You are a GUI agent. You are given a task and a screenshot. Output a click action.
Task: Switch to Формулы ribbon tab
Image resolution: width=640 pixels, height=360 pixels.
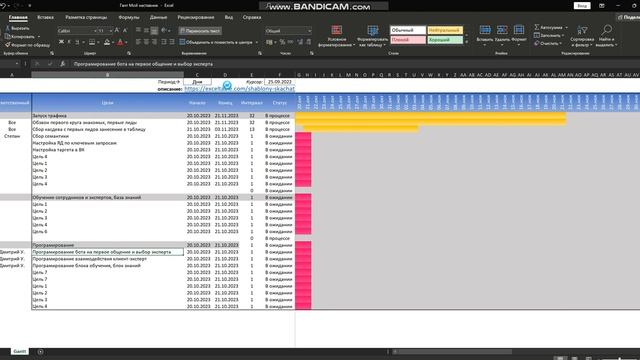129,18
